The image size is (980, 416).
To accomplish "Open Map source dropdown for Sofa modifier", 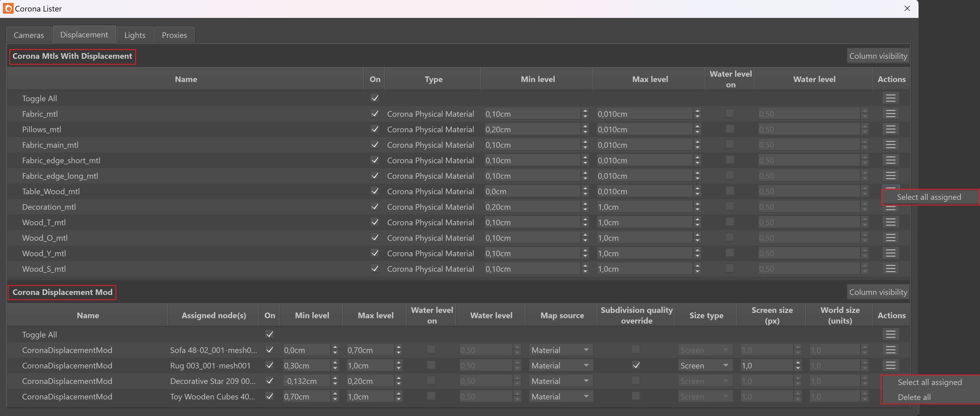I will tap(561, 350).
